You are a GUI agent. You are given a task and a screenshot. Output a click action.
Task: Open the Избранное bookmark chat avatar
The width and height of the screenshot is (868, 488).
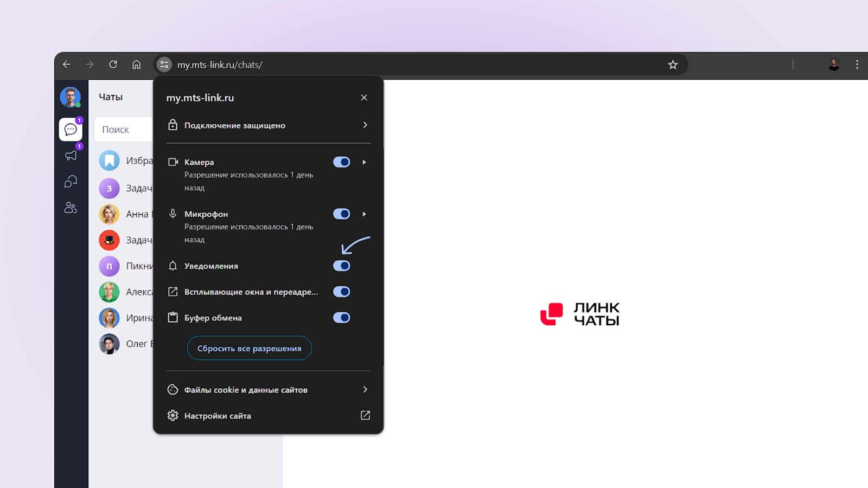(x=109, y=160)
